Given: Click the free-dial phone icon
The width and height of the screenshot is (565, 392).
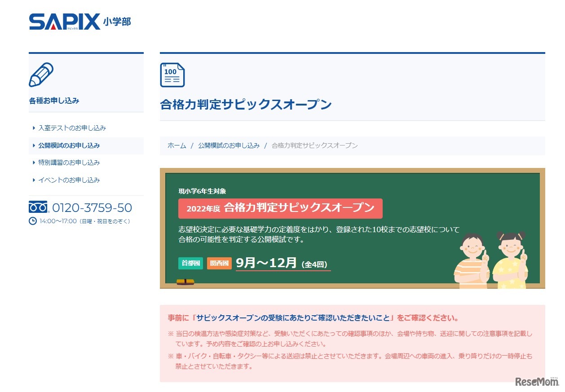Looking at the screenshot, I should pos(39,207).
